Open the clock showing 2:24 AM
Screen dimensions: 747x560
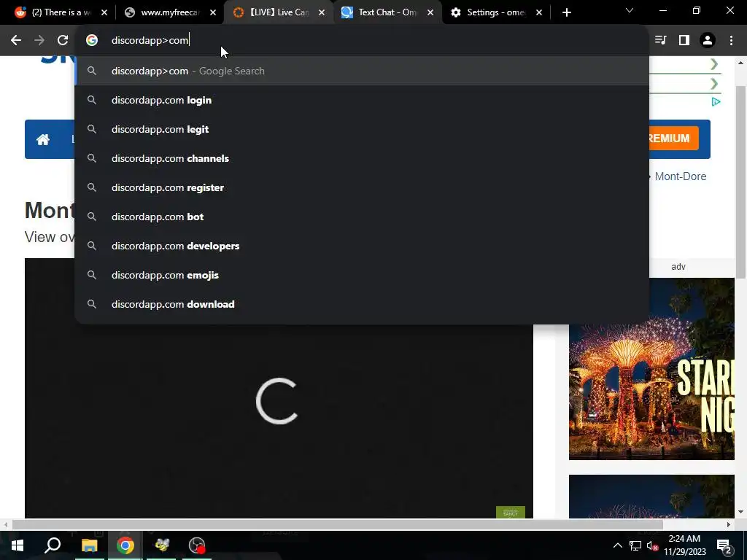[684, 545]
